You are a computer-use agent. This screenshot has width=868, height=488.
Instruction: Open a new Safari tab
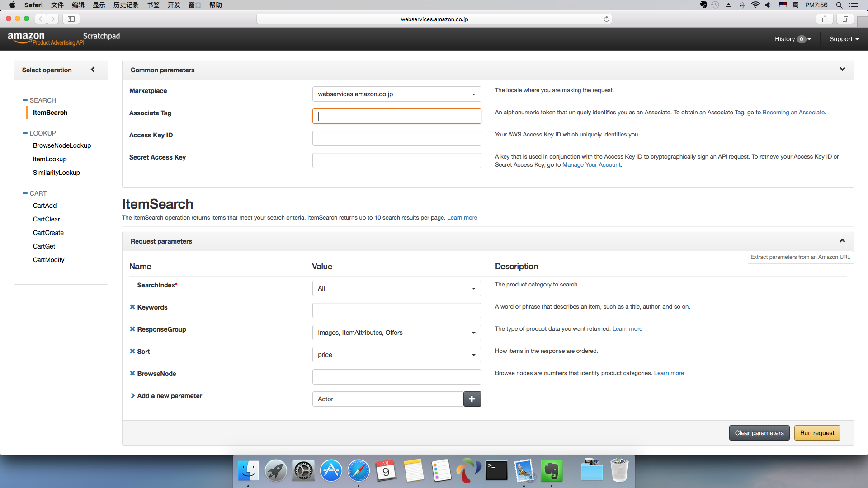(863, 22)
